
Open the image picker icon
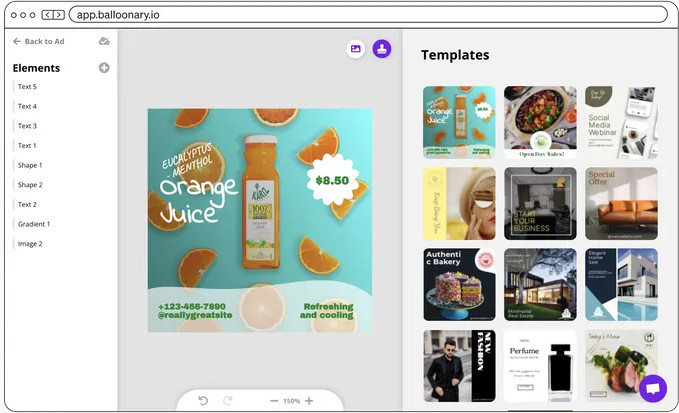pyautogui.click(x=356, y=48)
